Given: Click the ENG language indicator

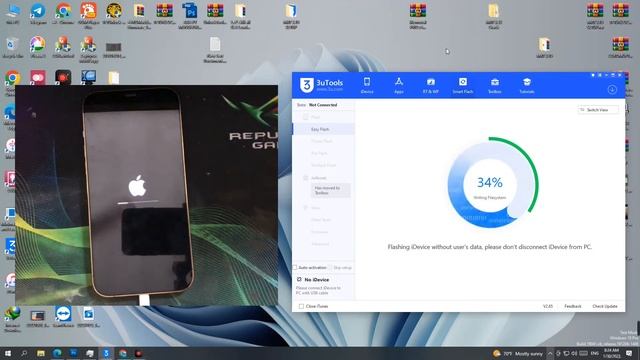Looking at the screenshot, I should (595, 353).
